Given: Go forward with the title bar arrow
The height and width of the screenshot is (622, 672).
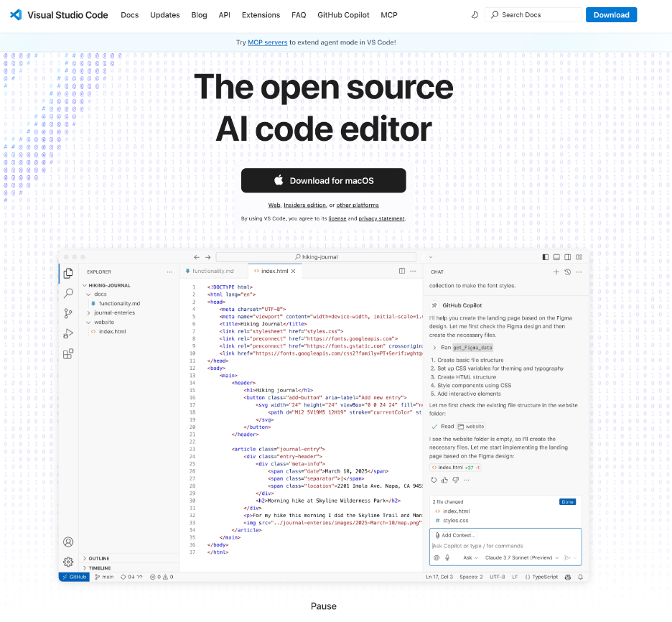Looking at the screenshot, I should pos(208,257).
